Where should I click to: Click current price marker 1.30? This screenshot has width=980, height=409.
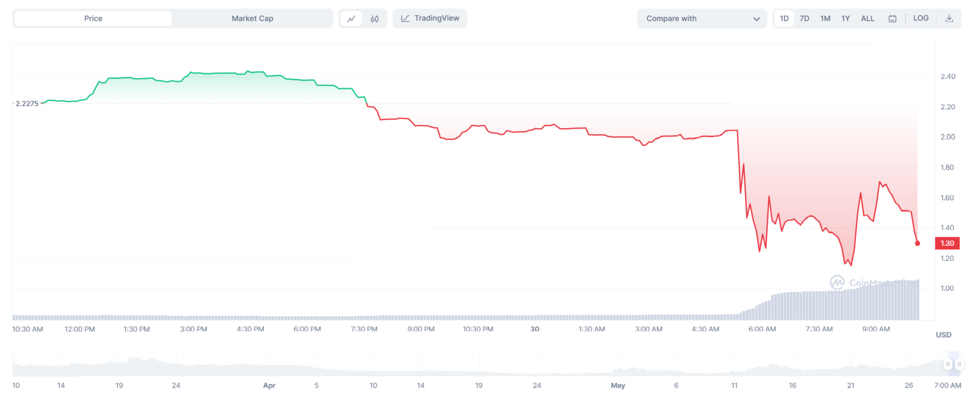[x=947, y=243]
